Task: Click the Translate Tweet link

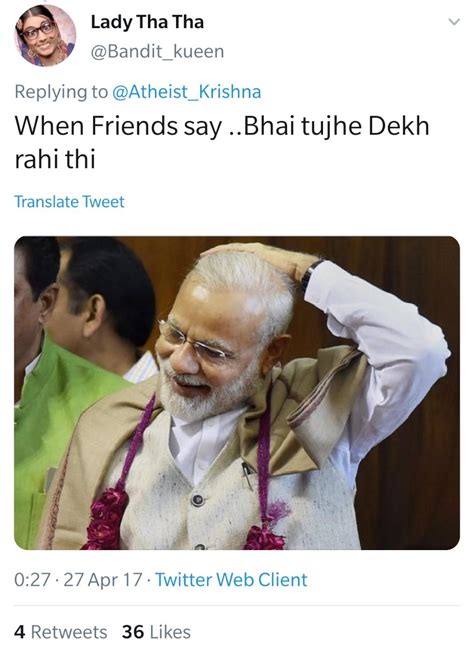Action: pyautogui.click(x=69, y=202)
